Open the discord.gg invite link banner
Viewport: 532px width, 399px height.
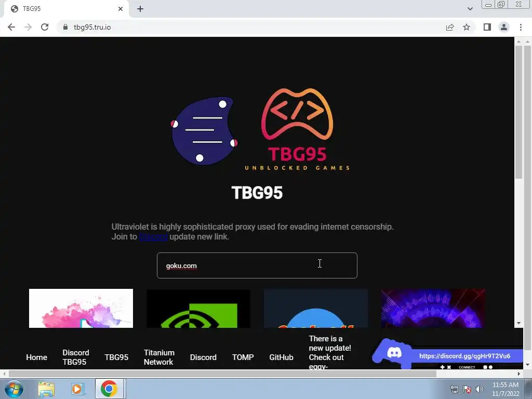click(x=465, y=356)
